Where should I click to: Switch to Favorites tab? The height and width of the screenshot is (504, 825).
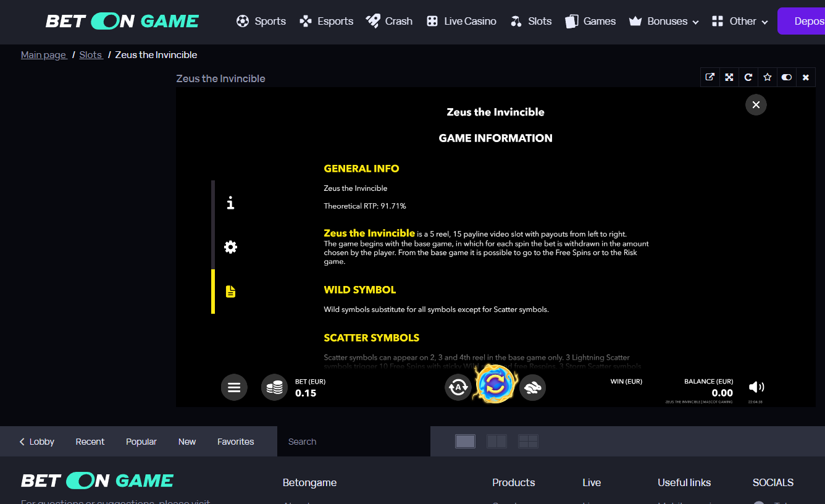click(236, 442)
